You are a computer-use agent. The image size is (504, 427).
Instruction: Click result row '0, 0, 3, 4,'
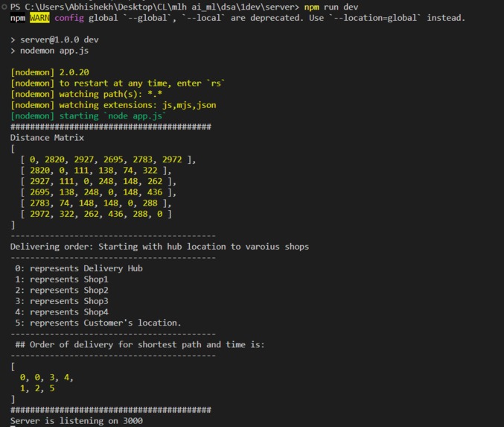[x=47, y=378]
